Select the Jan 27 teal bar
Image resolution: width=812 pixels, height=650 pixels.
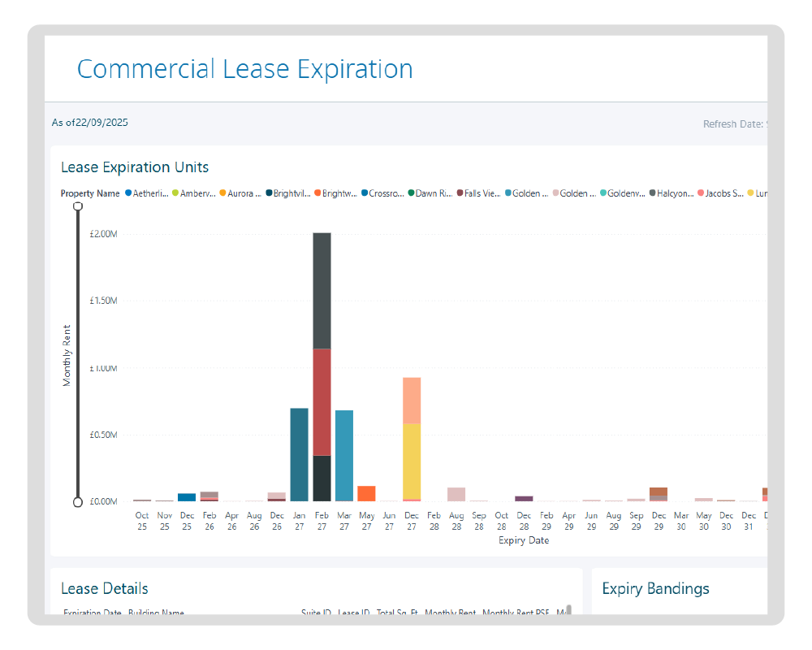coord(299,454)
